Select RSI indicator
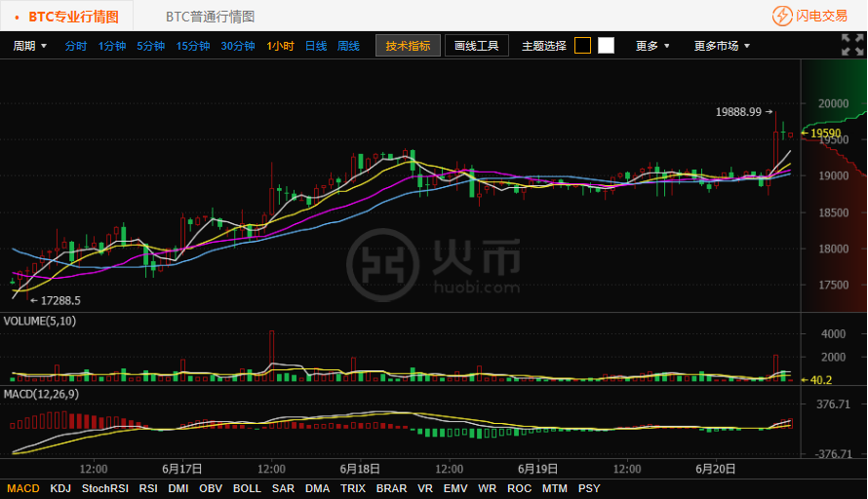 148,488
